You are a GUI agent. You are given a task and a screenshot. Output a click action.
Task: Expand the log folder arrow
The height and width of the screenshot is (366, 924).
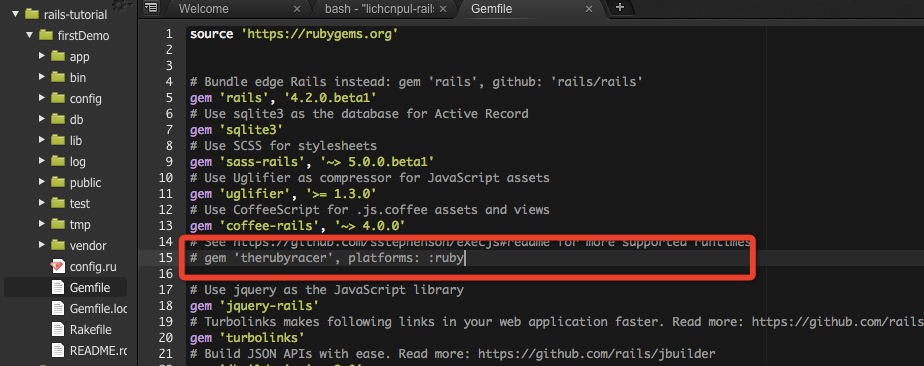click(42, 161)
